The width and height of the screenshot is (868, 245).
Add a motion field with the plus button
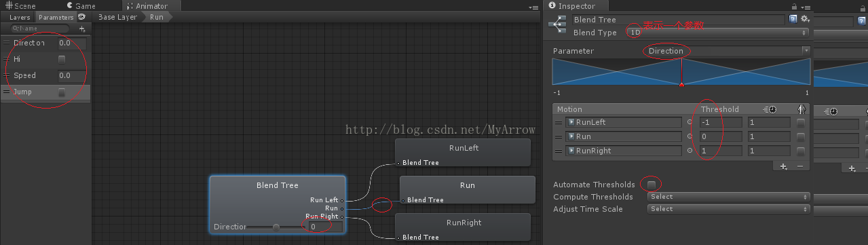coord(783,166)
